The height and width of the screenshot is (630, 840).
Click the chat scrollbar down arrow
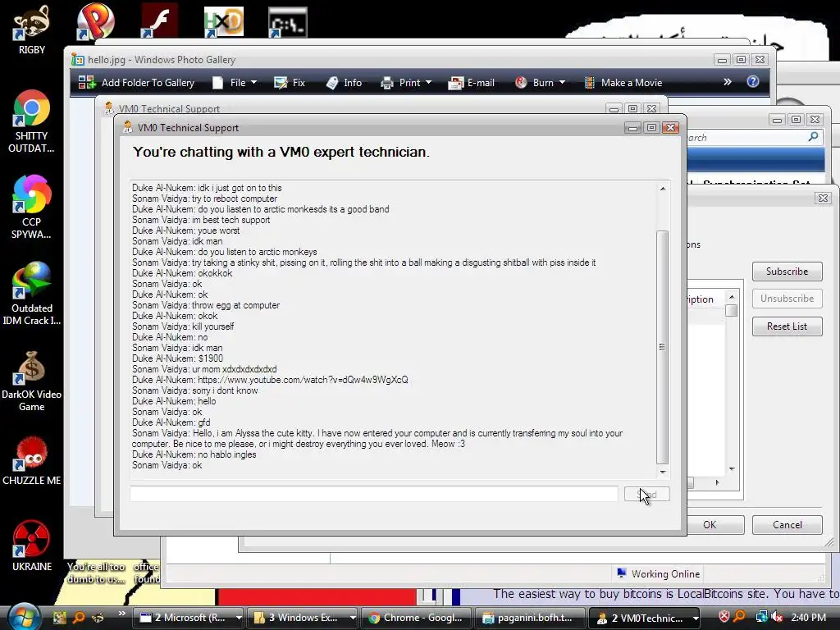pos(663,472)
